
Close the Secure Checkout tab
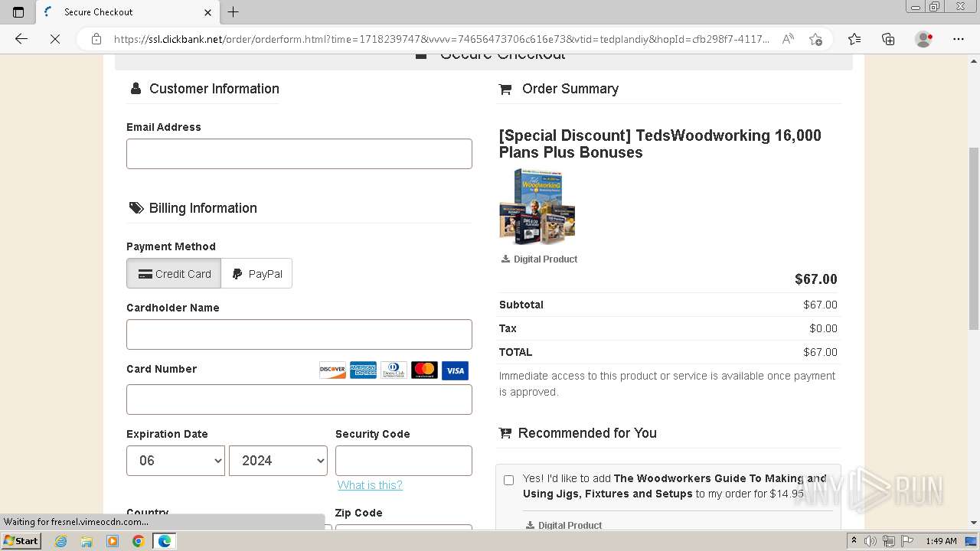click(x=207, y=12)
